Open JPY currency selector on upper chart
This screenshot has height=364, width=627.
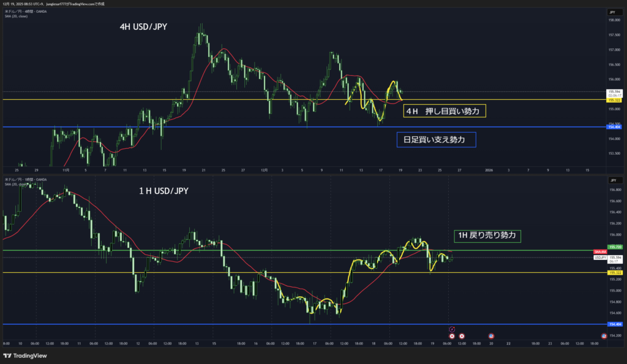coord(612,12)
